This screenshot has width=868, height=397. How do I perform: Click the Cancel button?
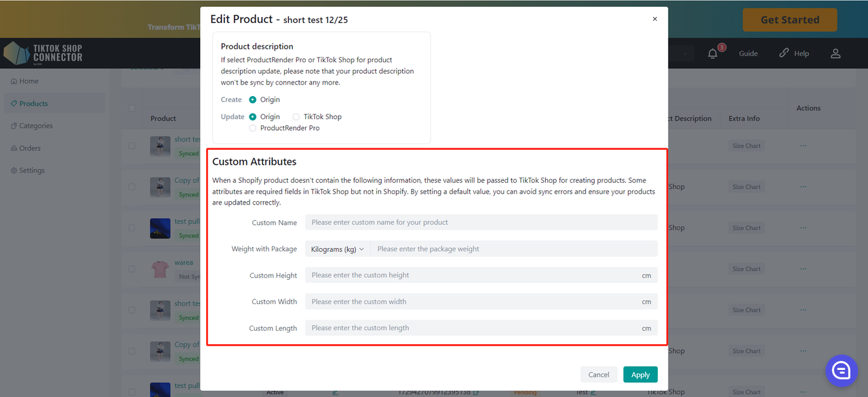click(x=599, y=375)
